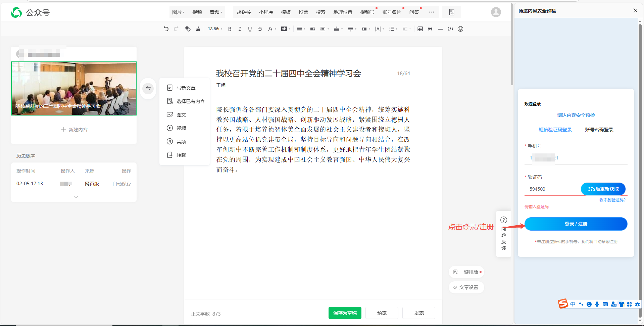Screen dimensions: 644x326
Task: Insert a blockquote with the quote icon
Action: tap(430, 29)
